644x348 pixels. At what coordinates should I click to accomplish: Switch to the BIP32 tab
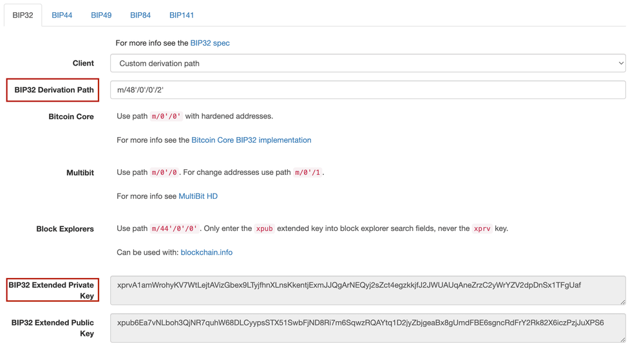coord(23,15)
